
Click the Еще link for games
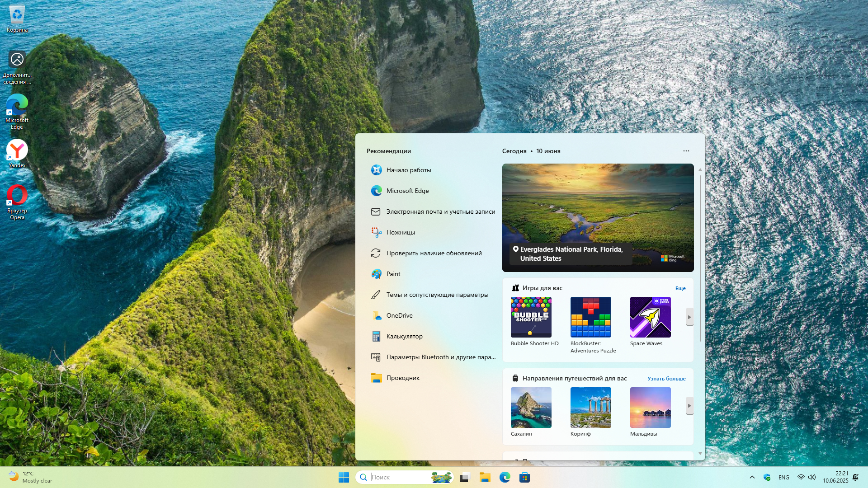tap(680, 288)
